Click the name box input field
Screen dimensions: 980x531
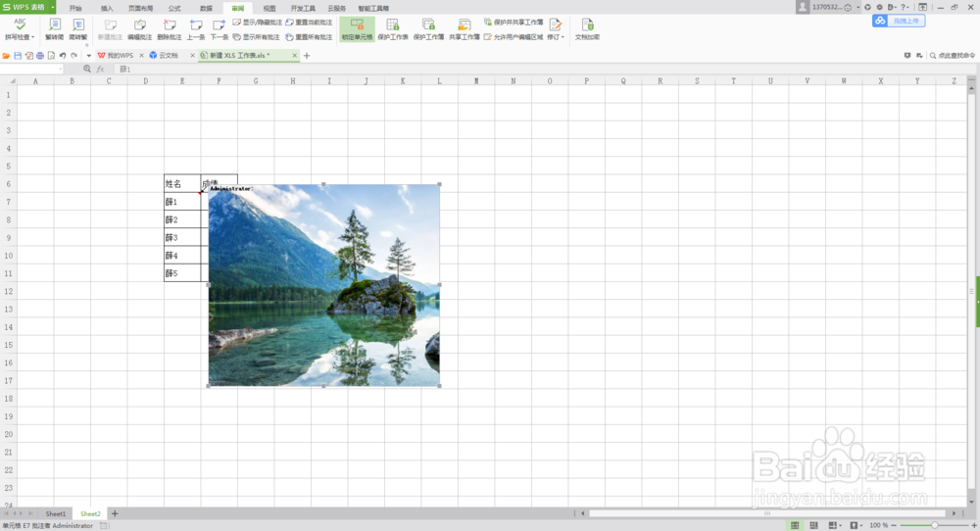point(31,69)
